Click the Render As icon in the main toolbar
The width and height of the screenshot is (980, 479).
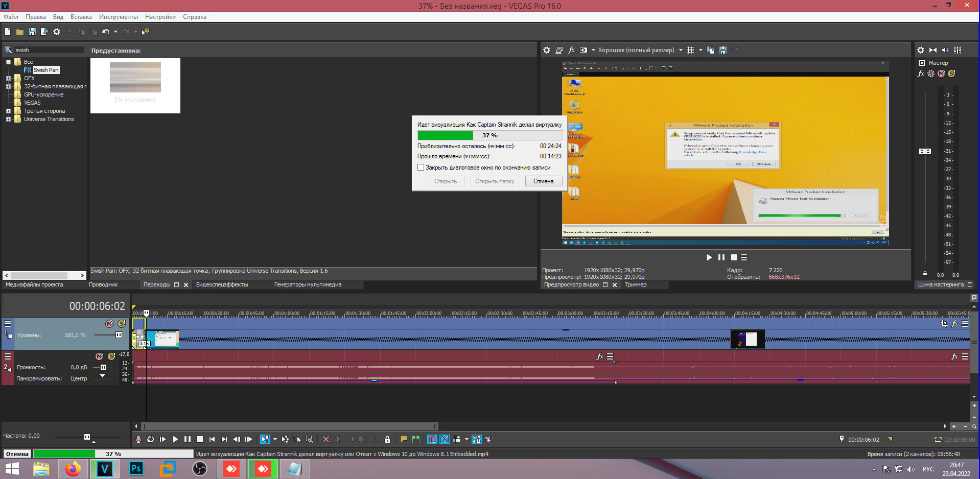44,32
